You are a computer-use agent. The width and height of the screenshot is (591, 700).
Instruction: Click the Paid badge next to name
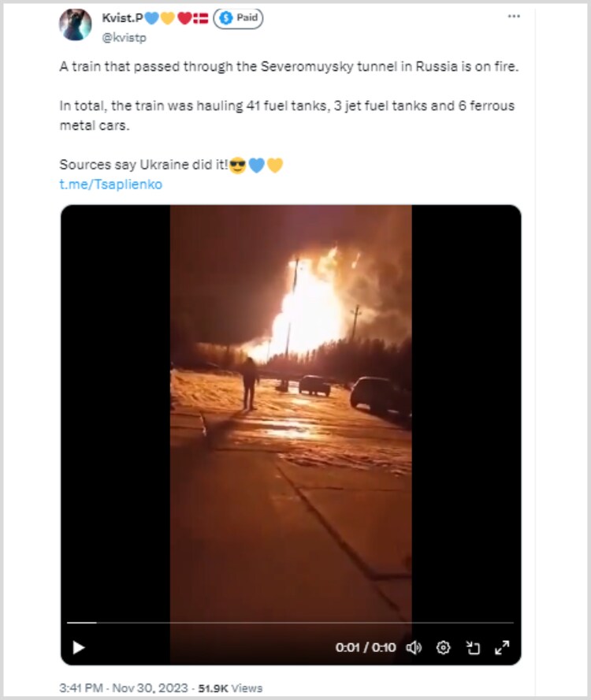pyautogui.click(x=238, y=18)
